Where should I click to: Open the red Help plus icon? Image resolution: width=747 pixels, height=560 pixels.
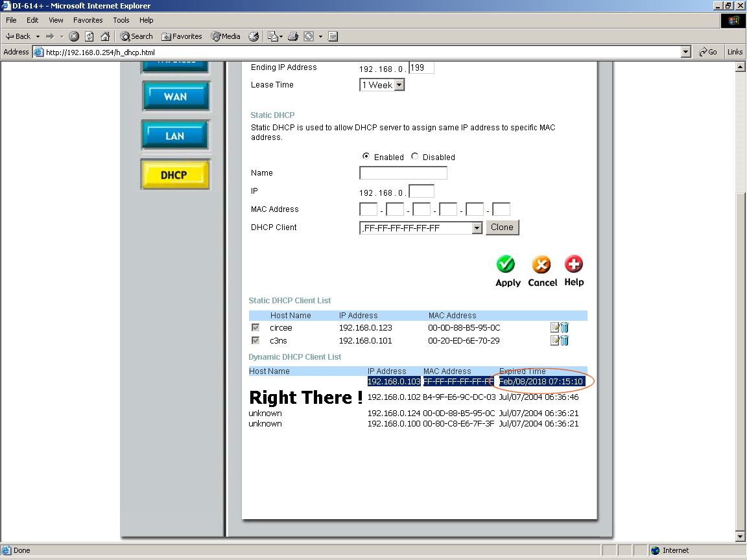[574, 264]
